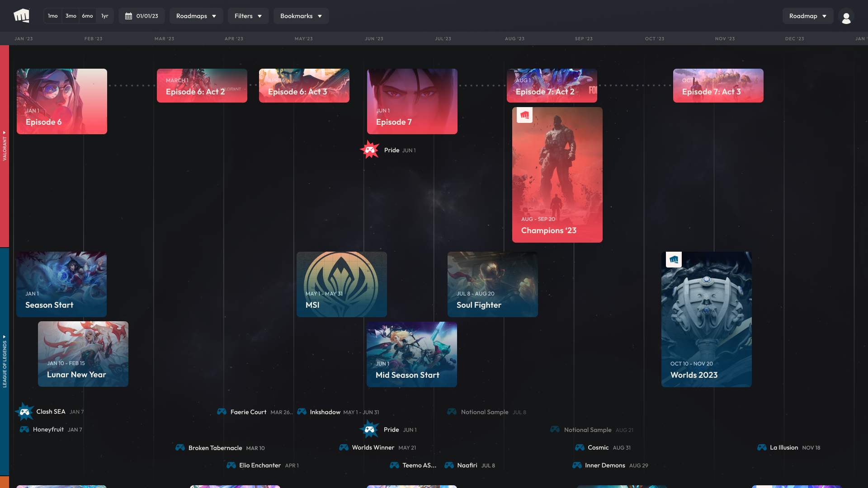Click the Riot badge on Worlds 2023 card
868x488 pixels.
(674, 260)
